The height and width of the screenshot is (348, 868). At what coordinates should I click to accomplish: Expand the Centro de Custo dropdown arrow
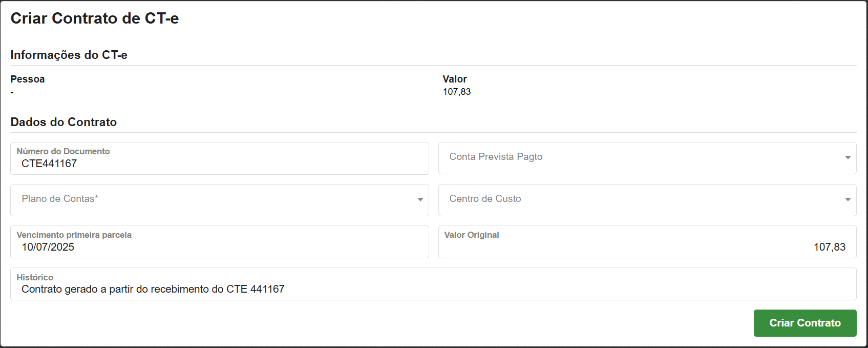tap(848, 200)
